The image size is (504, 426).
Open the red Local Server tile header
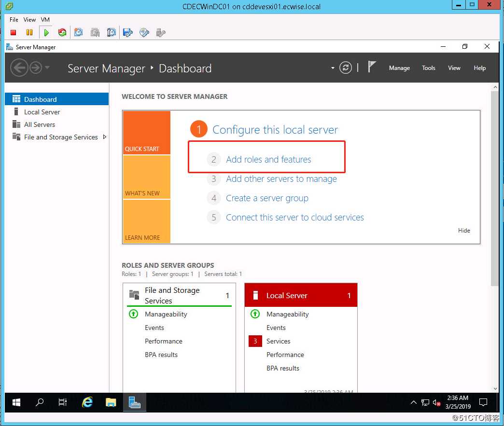[x=301, y=295]
